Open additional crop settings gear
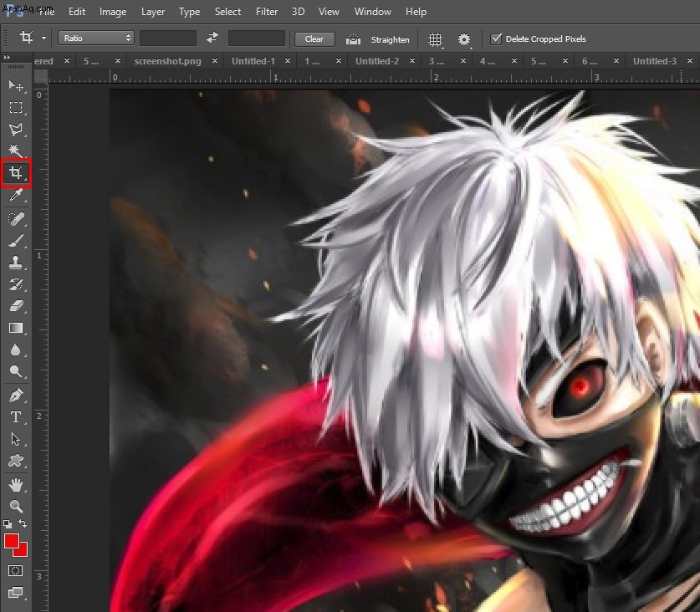Image resolution: width=700 pixels, height=612 pixels. click(x=464, y=39)
